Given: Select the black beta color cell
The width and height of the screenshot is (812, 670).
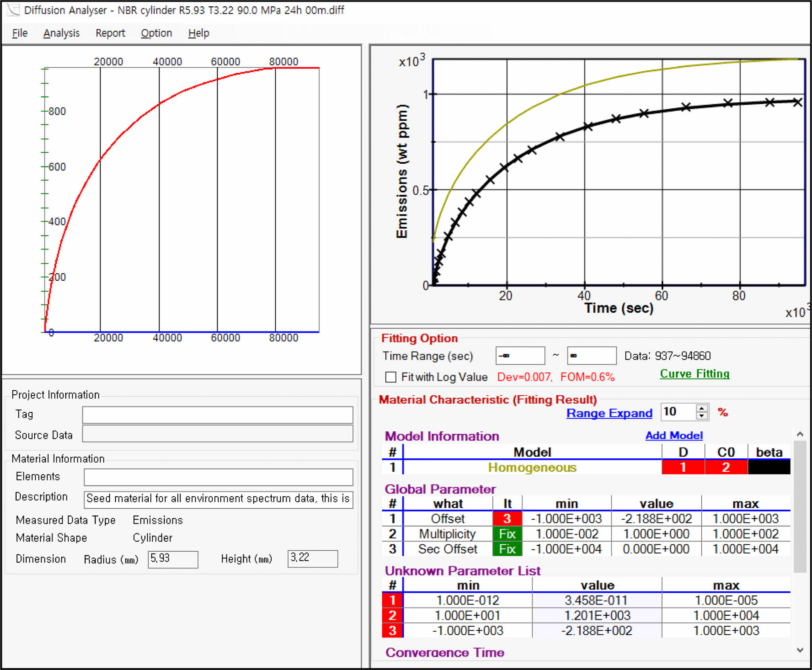Looking at the screenshot, I should (x=769, y=467).
